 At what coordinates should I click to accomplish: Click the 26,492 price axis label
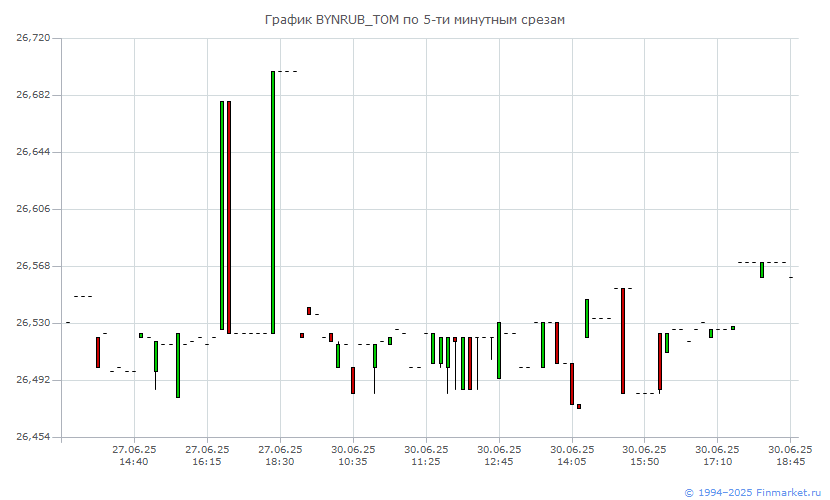click(33, 380)
